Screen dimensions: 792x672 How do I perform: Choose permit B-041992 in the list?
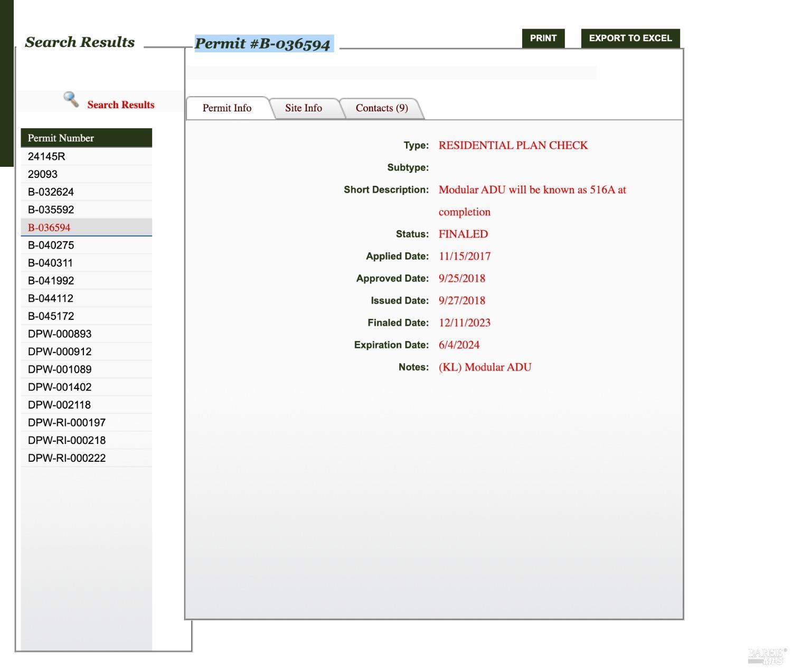pyautogui.click(x=51, y=281)
